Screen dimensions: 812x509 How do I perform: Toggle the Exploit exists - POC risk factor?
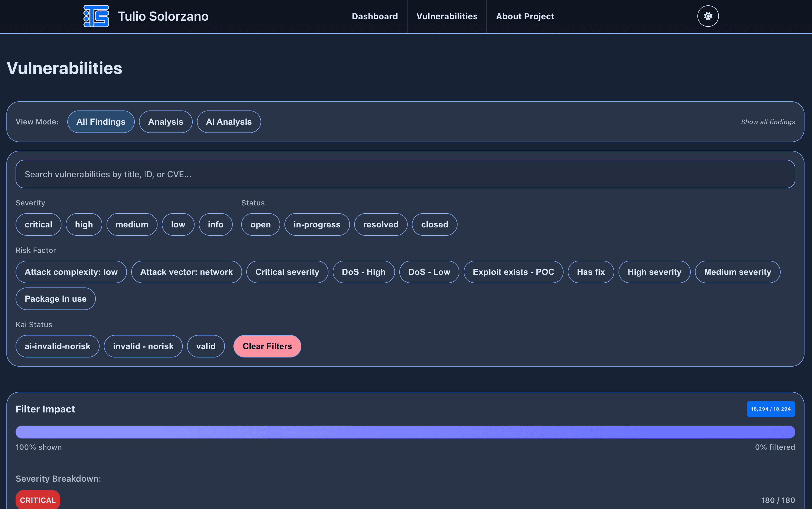[x=513, y=272]
